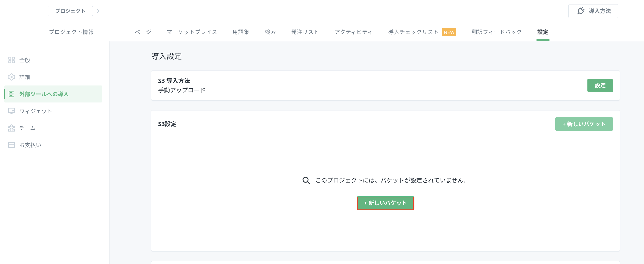The height and width of the screenshot is (264, 644).
Task: Click the monitor icon beside ウィジェット
Action: [x=12, y=111]
